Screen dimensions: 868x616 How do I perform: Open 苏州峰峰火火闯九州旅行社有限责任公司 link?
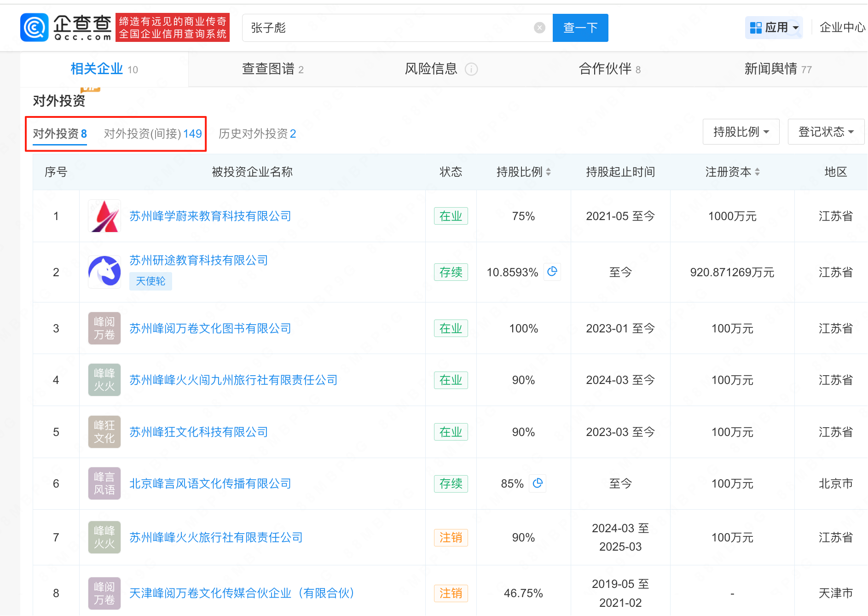coord(233,380)
